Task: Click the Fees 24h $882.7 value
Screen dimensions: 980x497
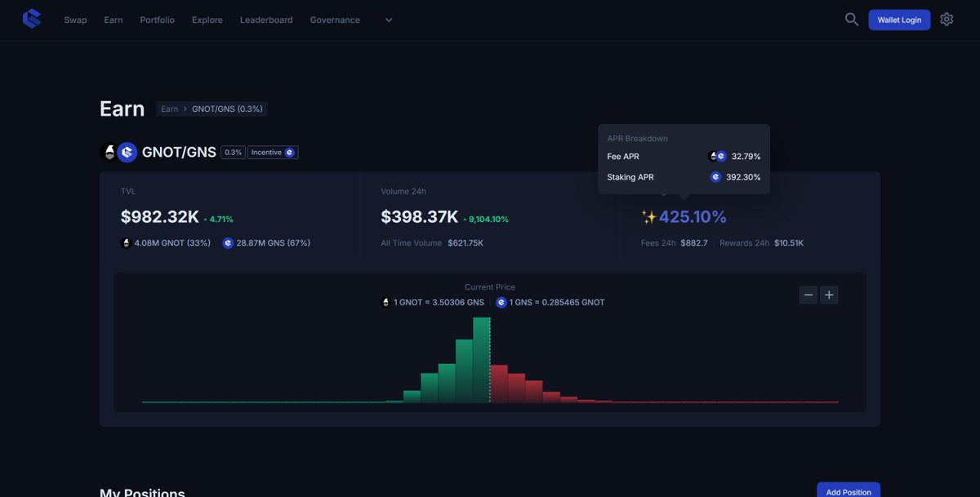Action: point(694,243)
